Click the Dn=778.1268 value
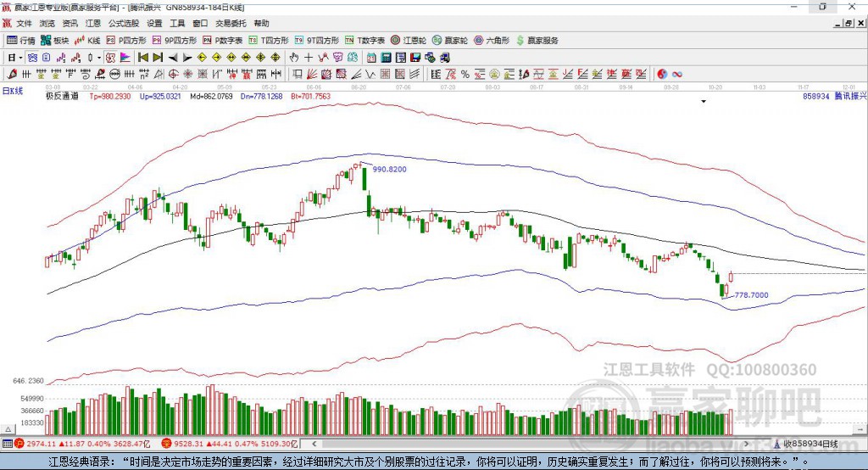The width and height of the screenshot is (868, 470). tap(261, 97)
